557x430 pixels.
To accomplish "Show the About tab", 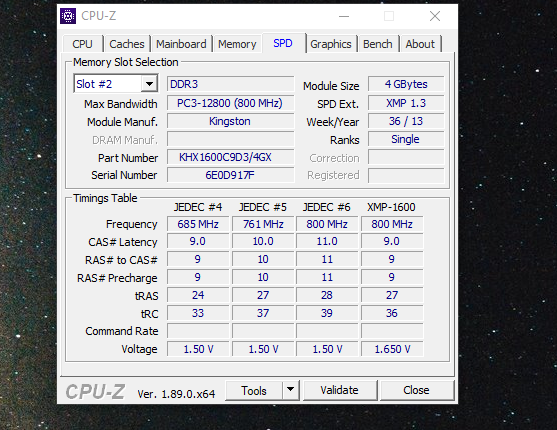I will coord(420,44).
